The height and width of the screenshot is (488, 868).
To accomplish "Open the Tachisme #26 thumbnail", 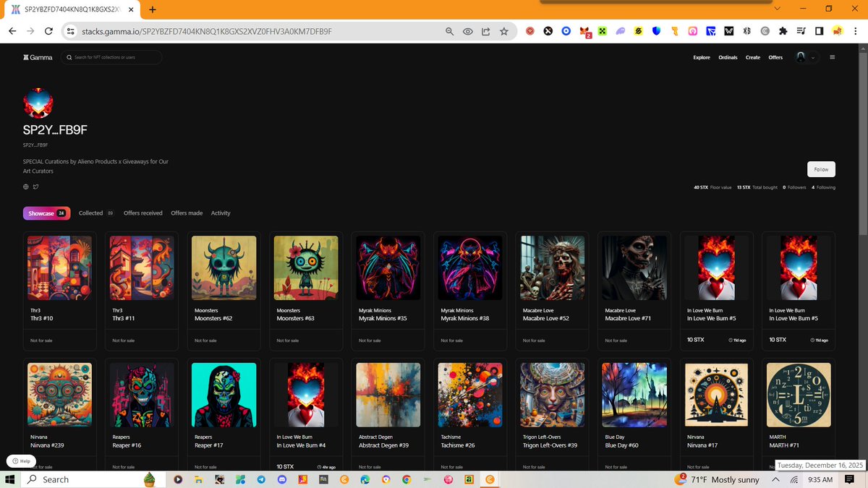I will (x=470, y=395).
